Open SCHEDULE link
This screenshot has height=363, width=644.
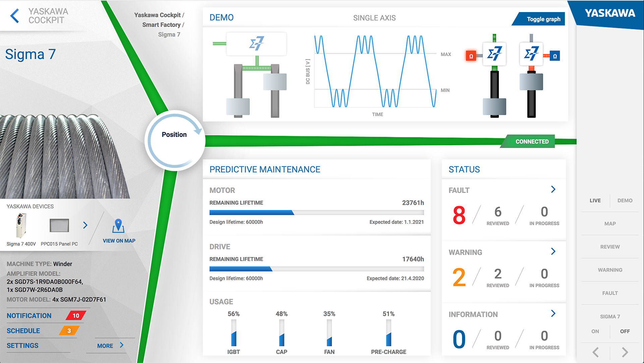23,331
